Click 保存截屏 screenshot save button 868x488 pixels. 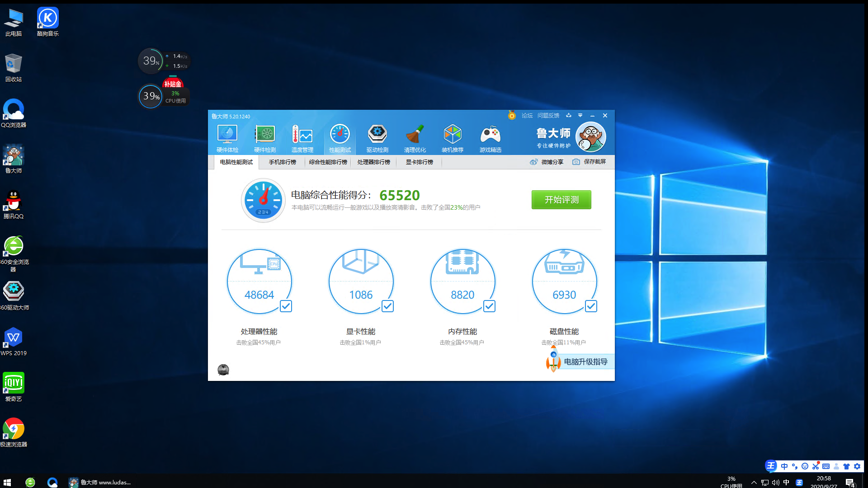pyautogui.click(x=590, y=162)
